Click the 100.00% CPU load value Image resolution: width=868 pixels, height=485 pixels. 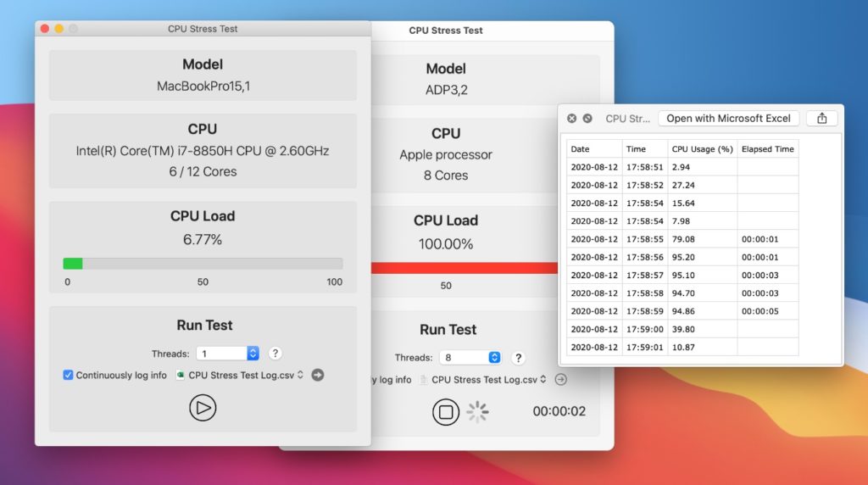point(446,243)
